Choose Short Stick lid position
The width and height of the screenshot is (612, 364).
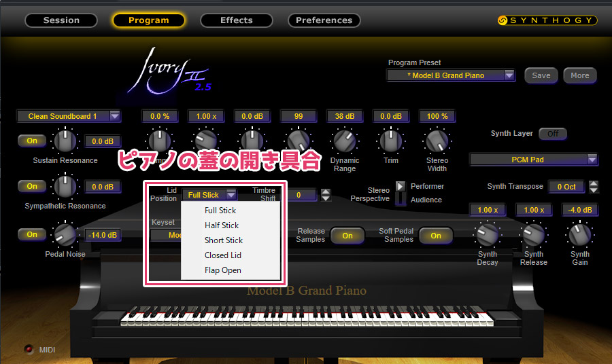224,240
